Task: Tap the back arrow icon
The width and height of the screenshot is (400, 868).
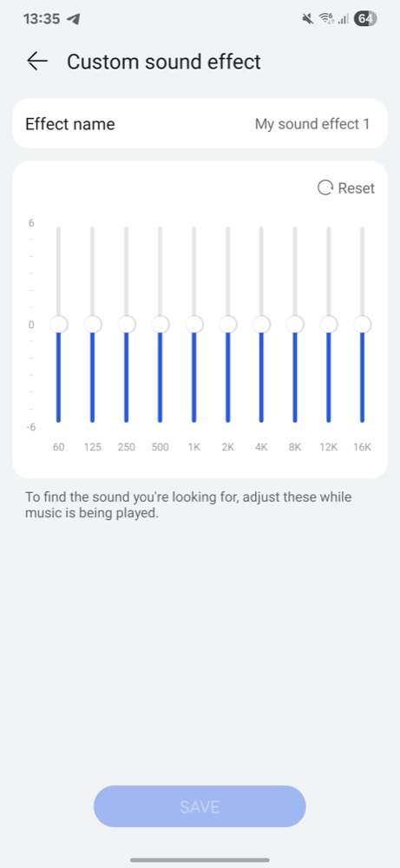Action: [x=37, y=62]
